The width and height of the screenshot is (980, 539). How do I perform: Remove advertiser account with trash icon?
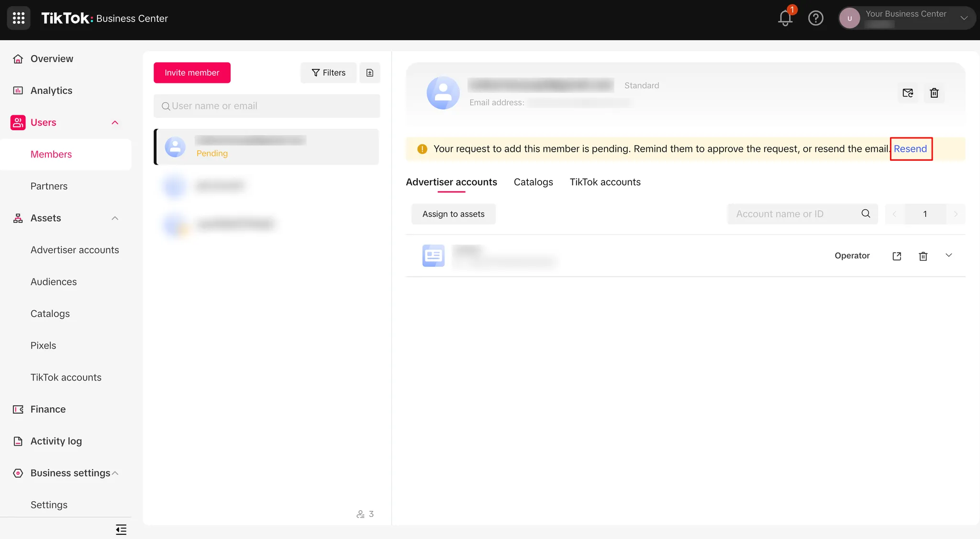923,256
